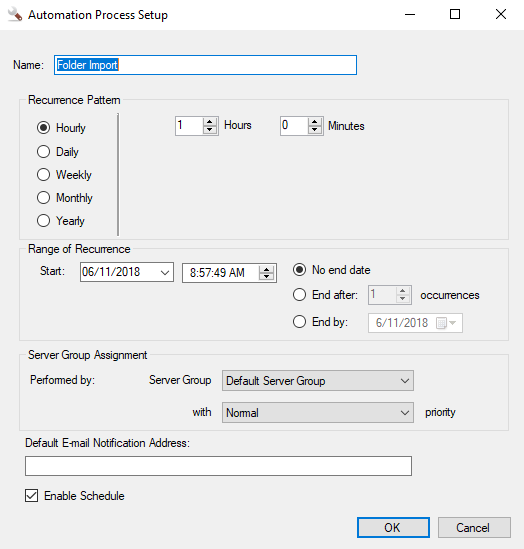Decrease the Minutes spinner value
This screenshot has width=524, height=549.
coord(315,130)
